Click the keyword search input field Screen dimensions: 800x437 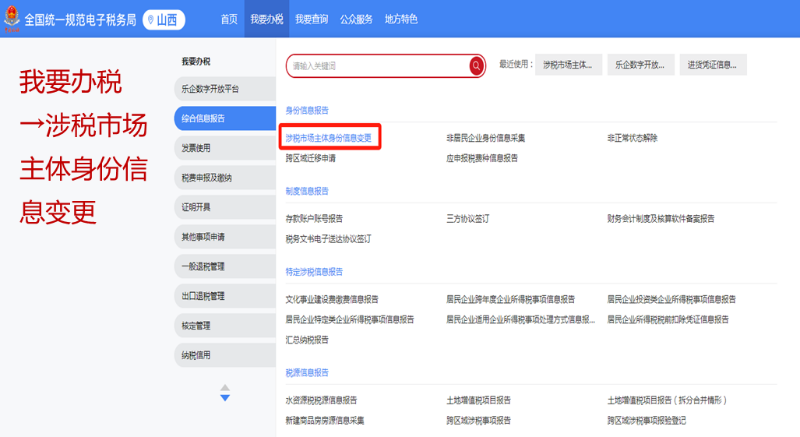click(378, 66)
